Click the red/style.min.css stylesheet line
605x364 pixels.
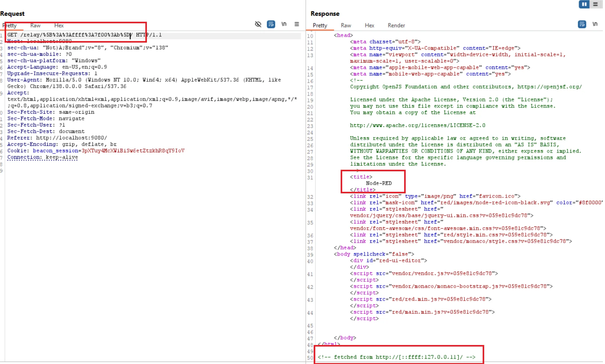click(451, 235)
